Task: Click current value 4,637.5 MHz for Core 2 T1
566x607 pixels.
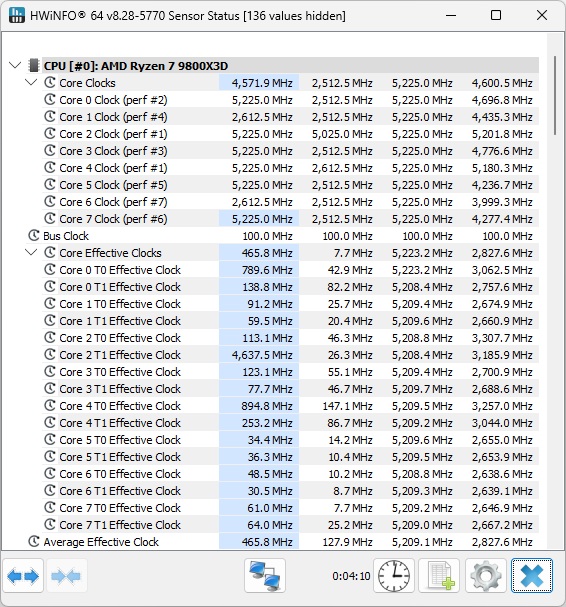Action: tap(262, 355)
